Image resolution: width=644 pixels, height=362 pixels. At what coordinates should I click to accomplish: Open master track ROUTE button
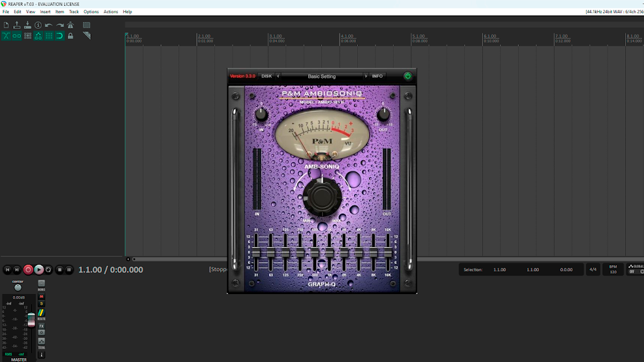tap(41, 313)
